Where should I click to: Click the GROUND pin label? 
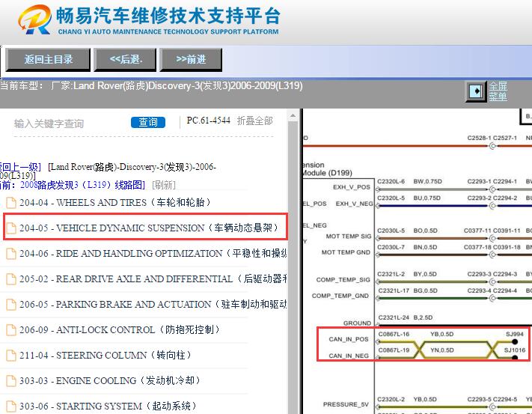(x=357, y=323)
